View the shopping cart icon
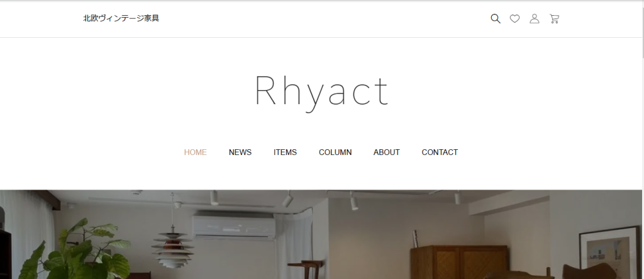Image resolution: width=644 pixels, height=279 pixels. [x=554, y=18]
